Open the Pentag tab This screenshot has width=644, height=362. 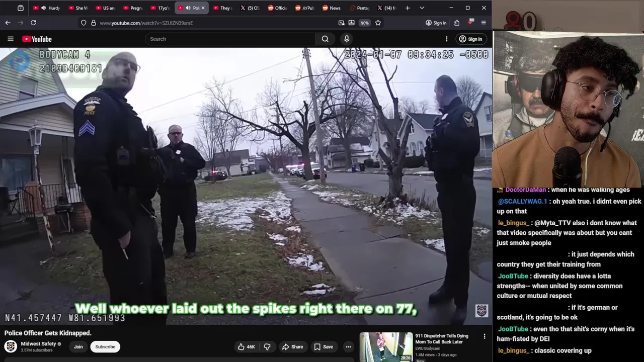click(x=358, y=8)
